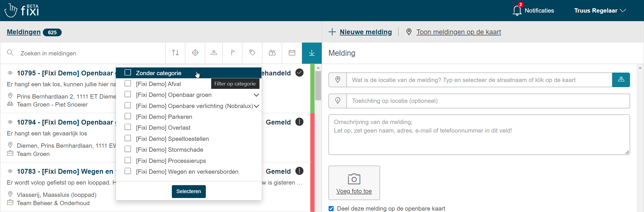Click the checkmark status icon of melding 10795
Screen dimensions: 644x212
(x=299, y=73)
